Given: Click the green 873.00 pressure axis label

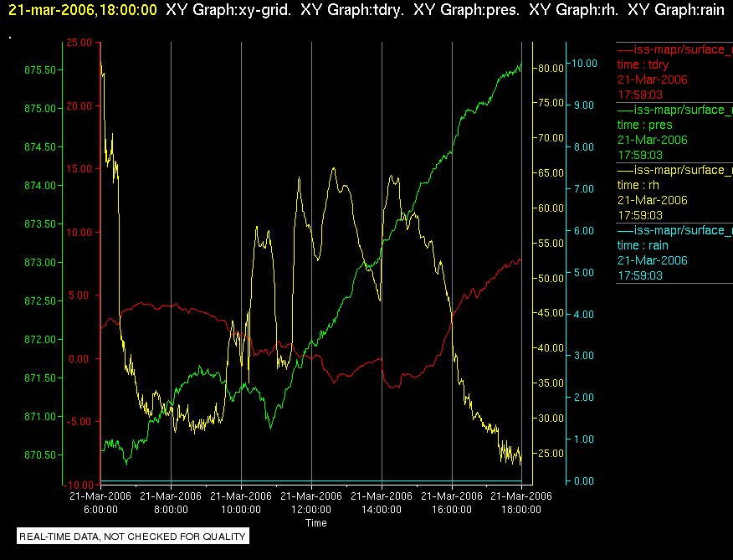Looking at the screenshot, I should pyautogui.click(x=40, y=263).
